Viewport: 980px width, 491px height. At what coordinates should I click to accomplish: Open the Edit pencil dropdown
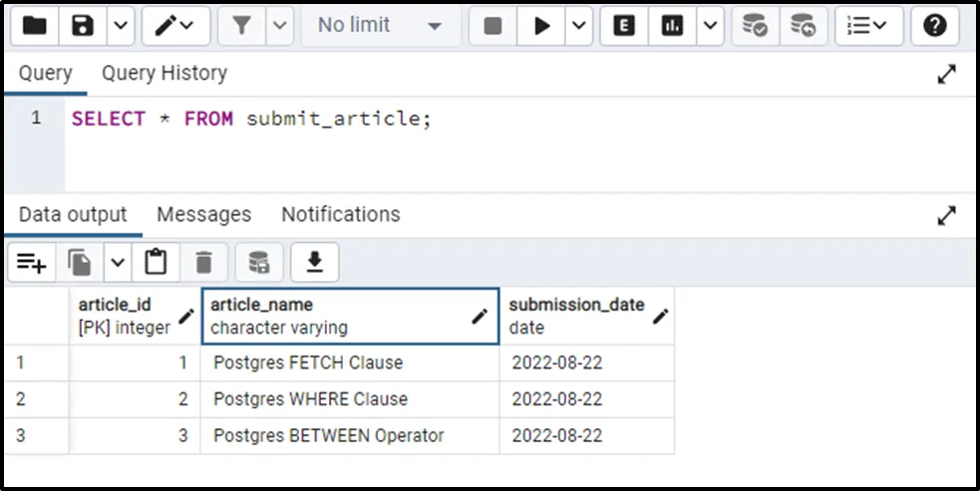(175, 26)
